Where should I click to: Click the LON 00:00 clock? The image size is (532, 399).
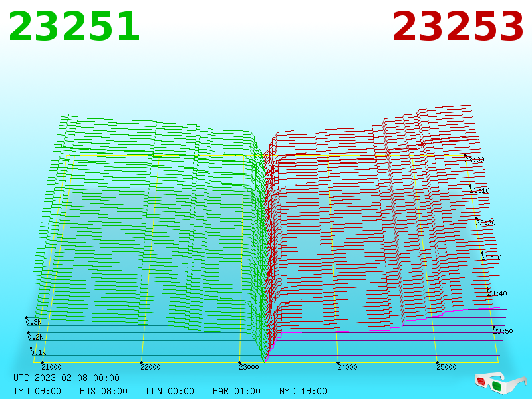170,391
